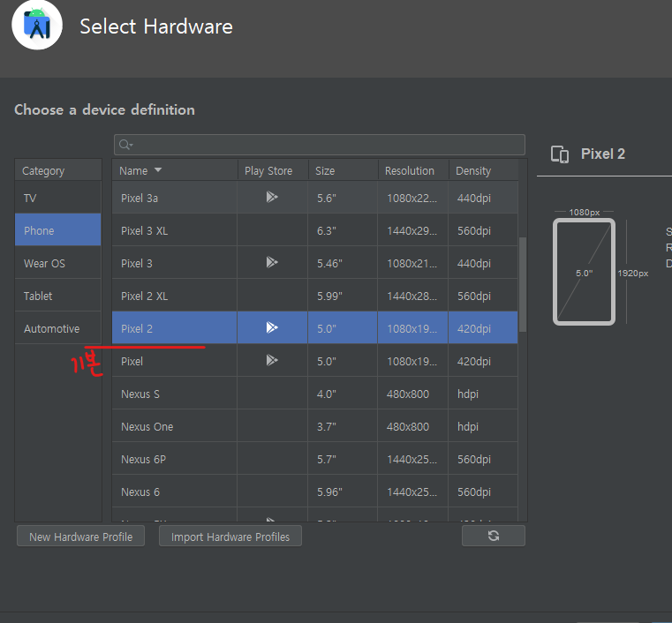
Task: Click the 5.46" size cell
Action: point(343,263)
